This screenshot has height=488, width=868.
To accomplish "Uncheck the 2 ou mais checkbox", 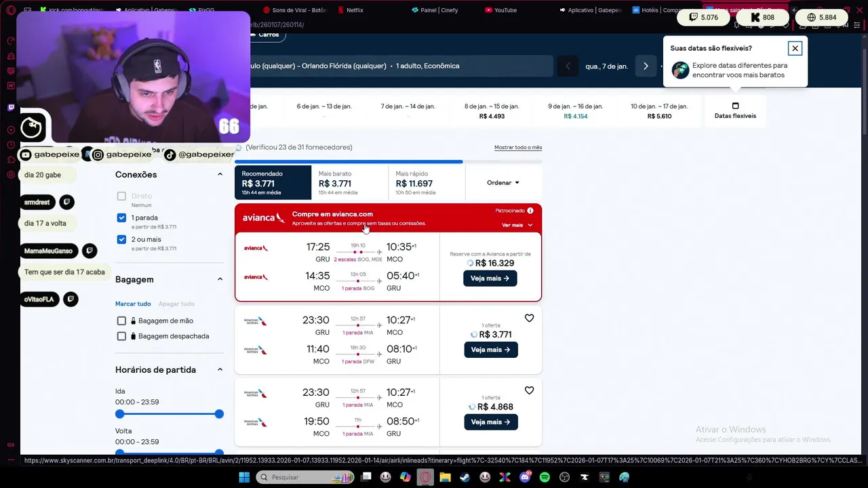I will (121, 239).
